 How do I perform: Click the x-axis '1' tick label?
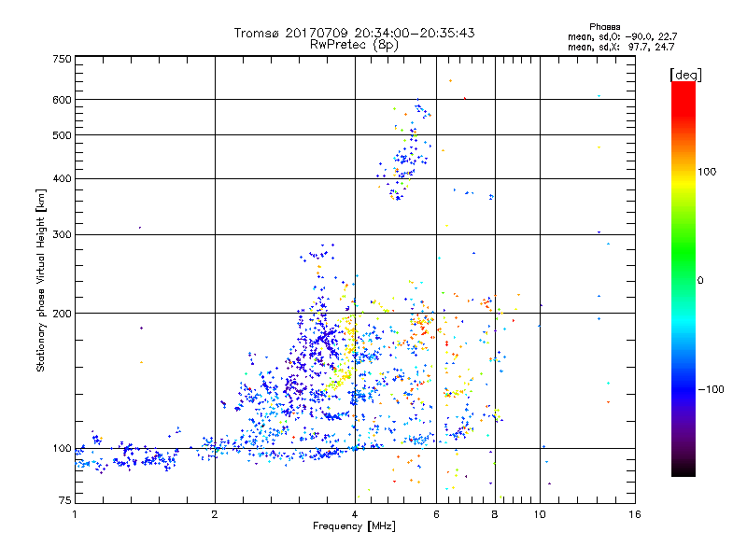(75, 514)
